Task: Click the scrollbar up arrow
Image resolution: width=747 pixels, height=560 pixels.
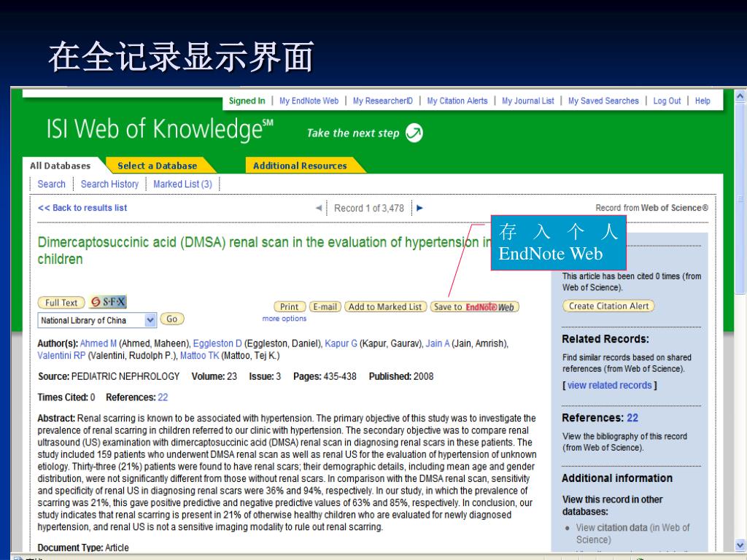Action: pos(740,96)
